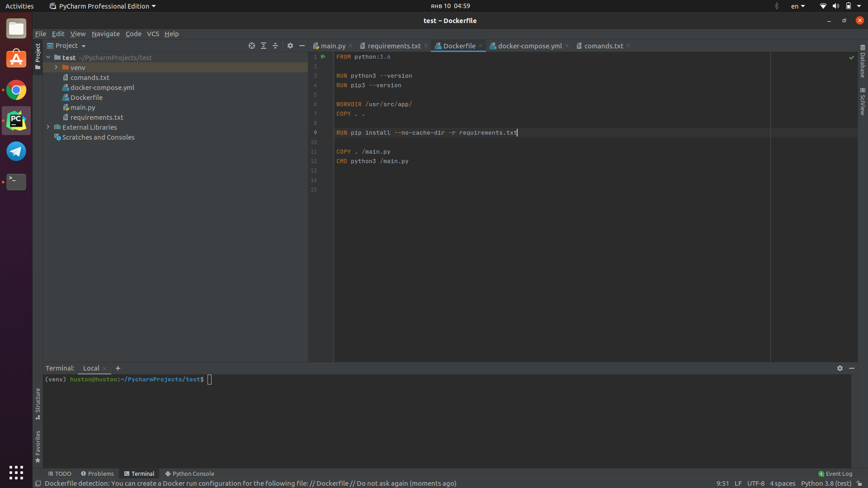868x488 pixels.
Task: Close the comands.txt editor tab
Action: 628,46
